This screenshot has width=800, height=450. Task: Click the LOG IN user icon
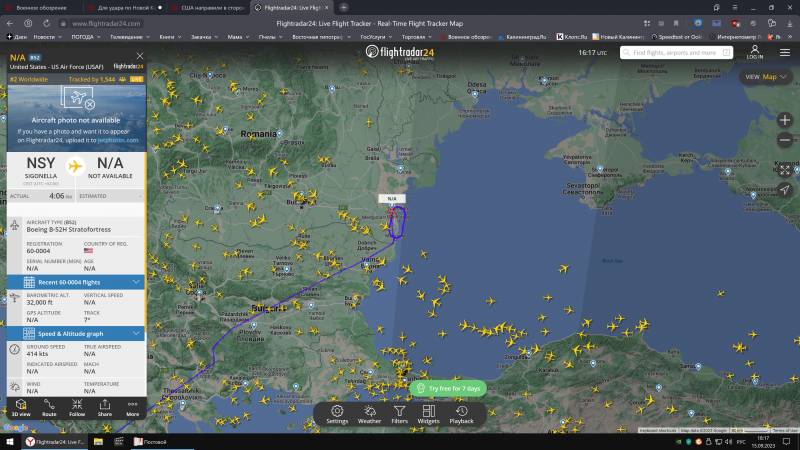755,52
